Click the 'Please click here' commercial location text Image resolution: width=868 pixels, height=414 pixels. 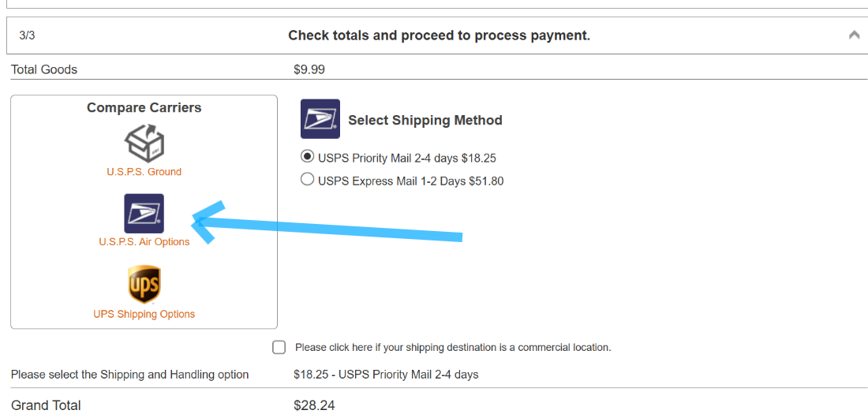453,347
